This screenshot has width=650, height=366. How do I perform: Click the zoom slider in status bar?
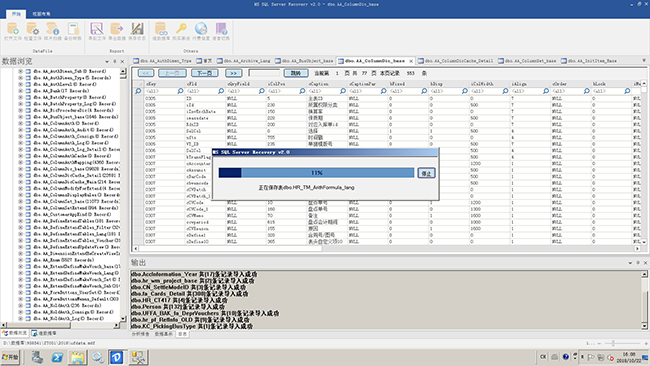click(613, 343)
